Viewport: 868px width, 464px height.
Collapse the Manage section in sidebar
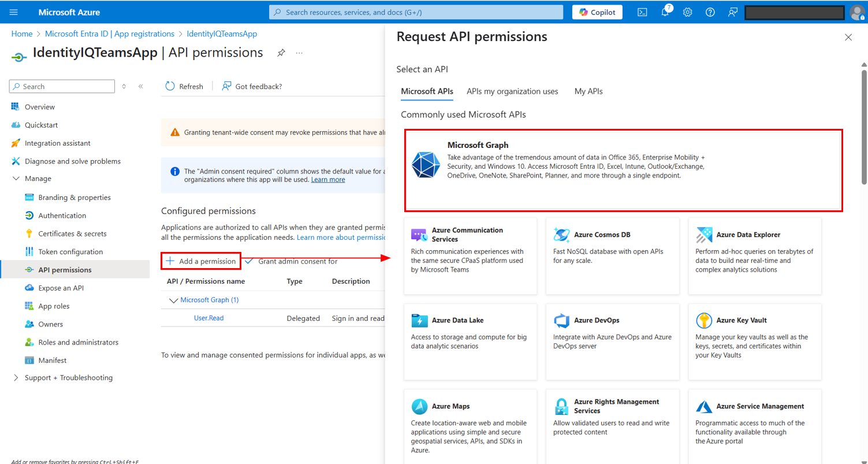[x=16, y=179]
